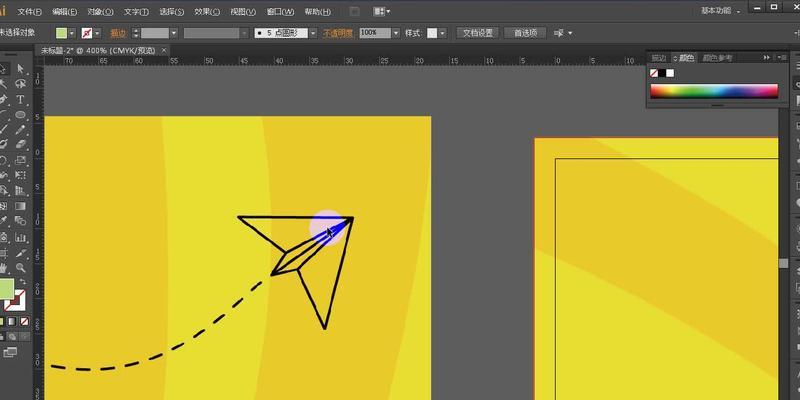This screenshot has height=400, width=800.
Task: Collapse color panel with double arrows
Action: pyautogui.click(x=766, y=58)
